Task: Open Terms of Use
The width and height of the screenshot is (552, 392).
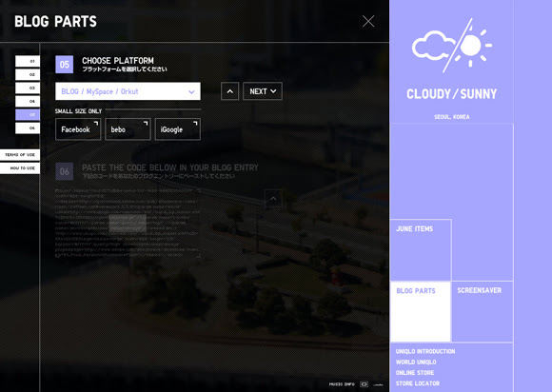Action: (20, 155)
